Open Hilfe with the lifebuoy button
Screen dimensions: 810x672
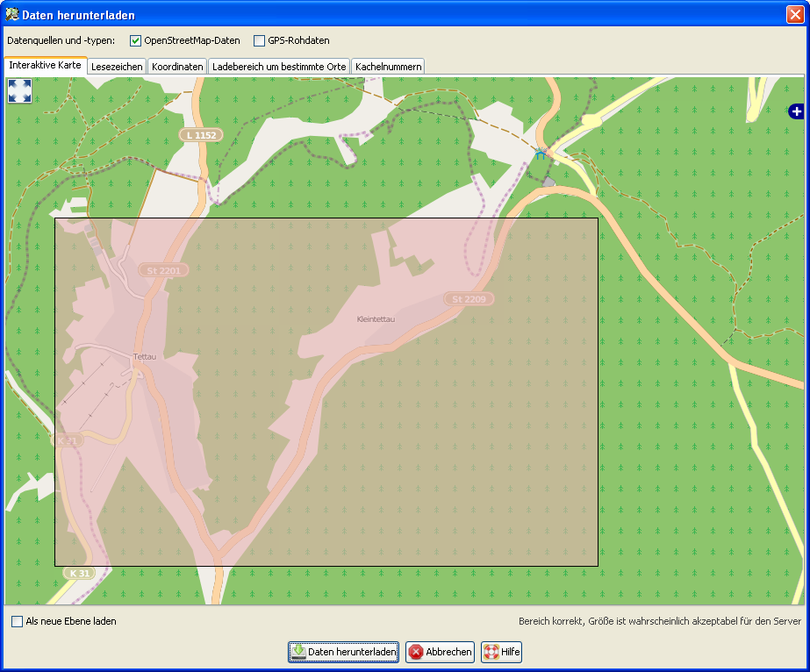coord(501,652)
